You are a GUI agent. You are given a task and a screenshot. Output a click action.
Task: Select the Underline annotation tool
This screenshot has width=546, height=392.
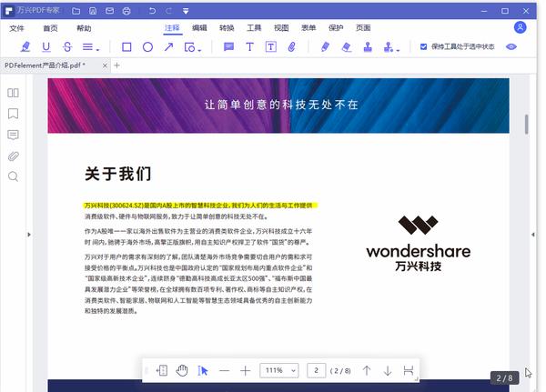click(x=46, y=46)
